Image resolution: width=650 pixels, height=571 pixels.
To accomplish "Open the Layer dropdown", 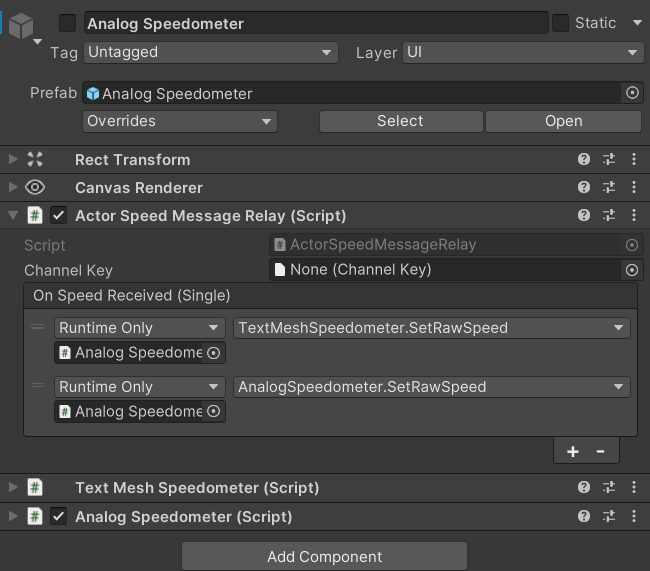I will pyautogui.click(x=523, y=52).
